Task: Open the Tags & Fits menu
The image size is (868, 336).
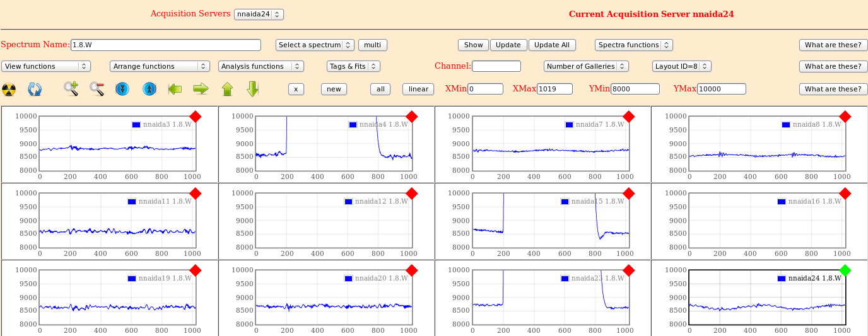Action: (353, 66)
